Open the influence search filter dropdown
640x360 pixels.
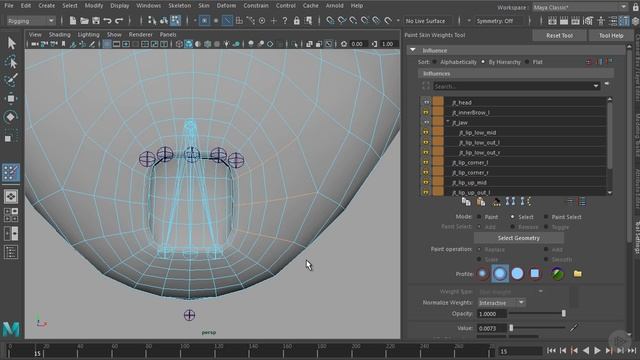click(x=596, y=86)
